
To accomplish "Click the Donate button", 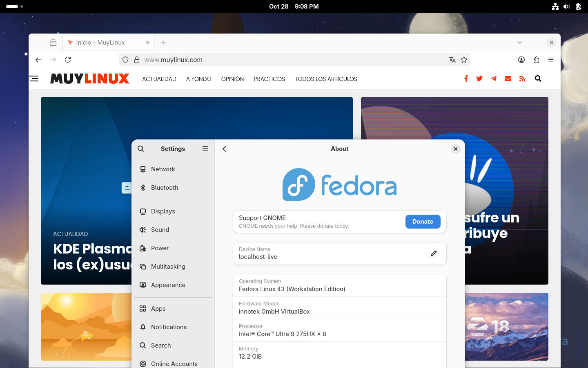I will point(423,222).
